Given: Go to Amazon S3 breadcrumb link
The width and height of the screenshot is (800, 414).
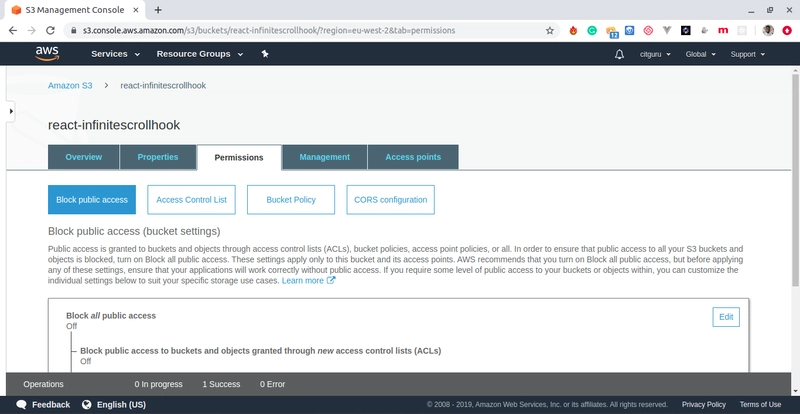Looking at the screenshot, I should pyautogui.click(x=70, y=85).
